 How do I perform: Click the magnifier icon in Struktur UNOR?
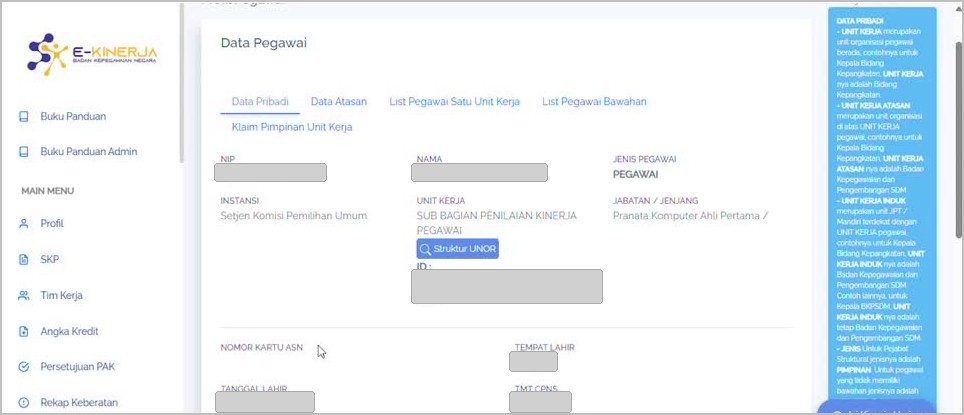(x=425, y=249)
